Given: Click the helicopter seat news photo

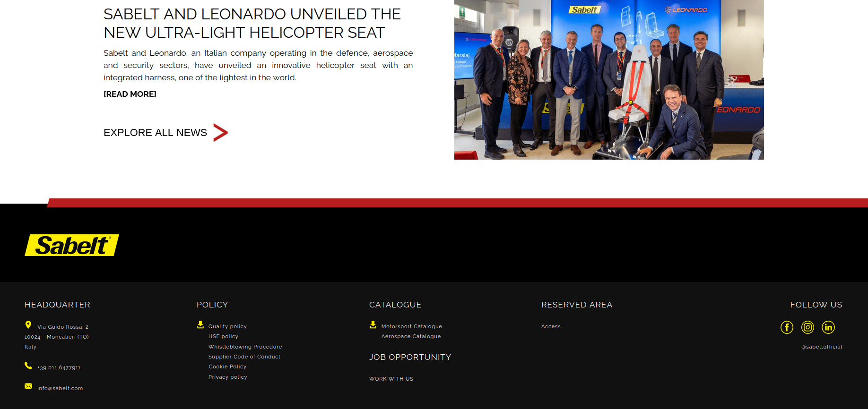Looking at the screenshot, I should 608,80.
